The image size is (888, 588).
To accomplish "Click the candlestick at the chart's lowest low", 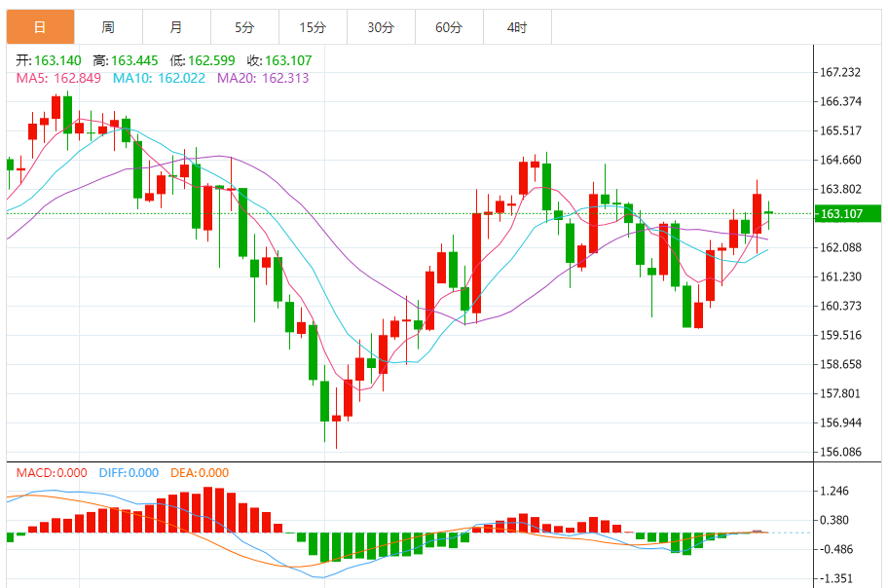I will click(336, 418).
